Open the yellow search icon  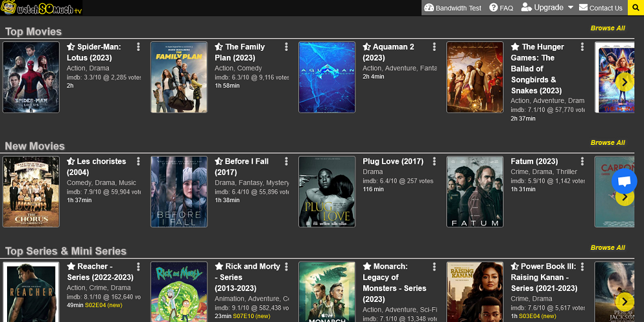click(636, 8)
